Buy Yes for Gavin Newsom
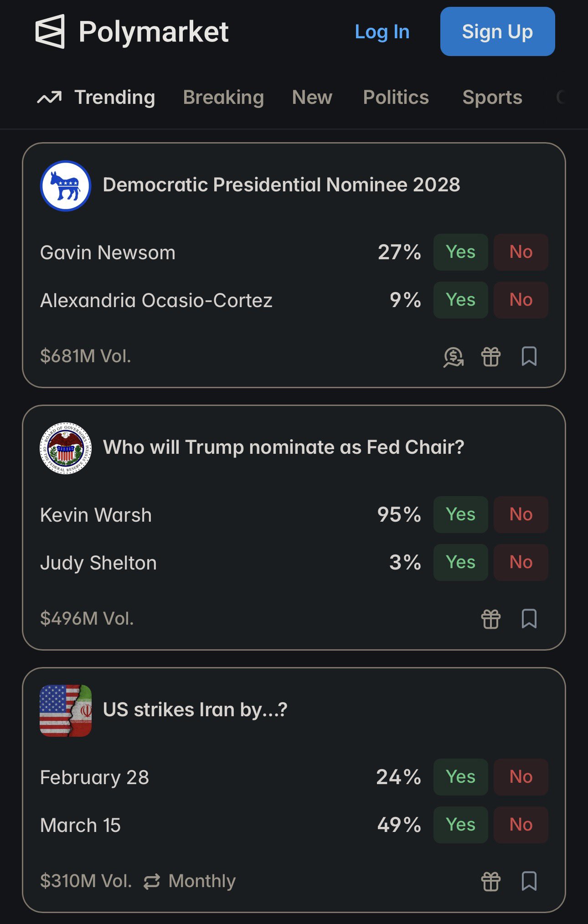Viewport: 588px width, 924px height. pyautogui.click(x=460, y=252)
